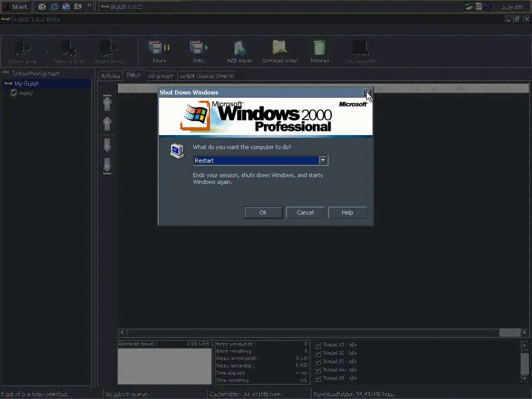This screenshot has width=532, height=399.
Task: Click the first system tray icon
Action: tap(469, 6)
